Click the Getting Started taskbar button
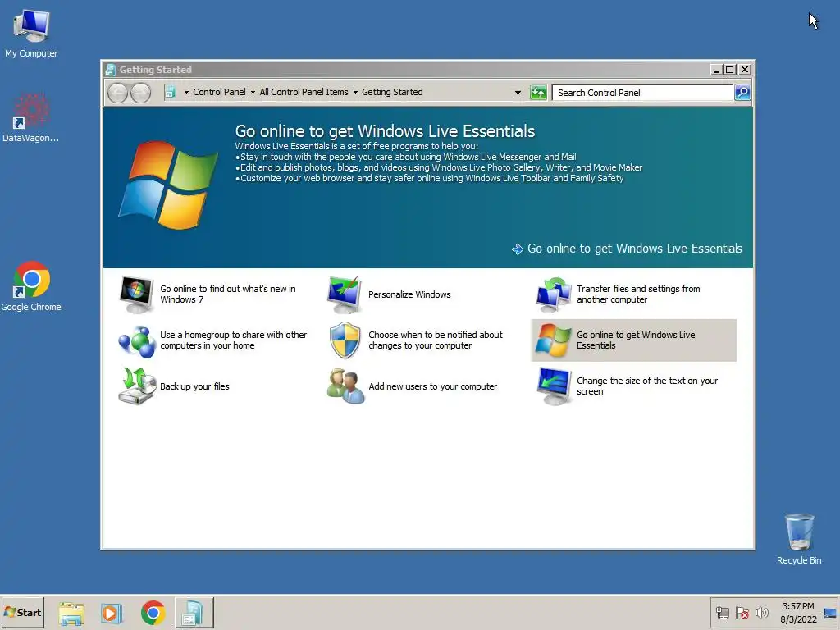Viewport: 840px width, 630px height. click(194, 613)
